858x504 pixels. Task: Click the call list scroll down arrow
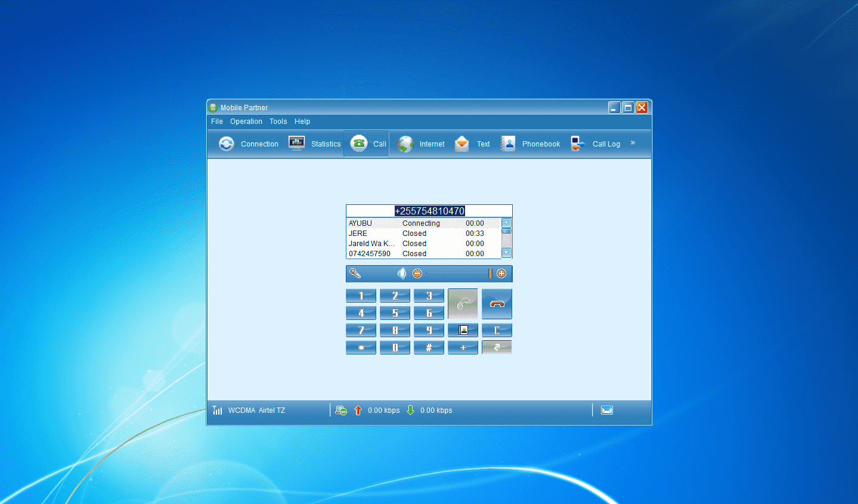point(506,253)
